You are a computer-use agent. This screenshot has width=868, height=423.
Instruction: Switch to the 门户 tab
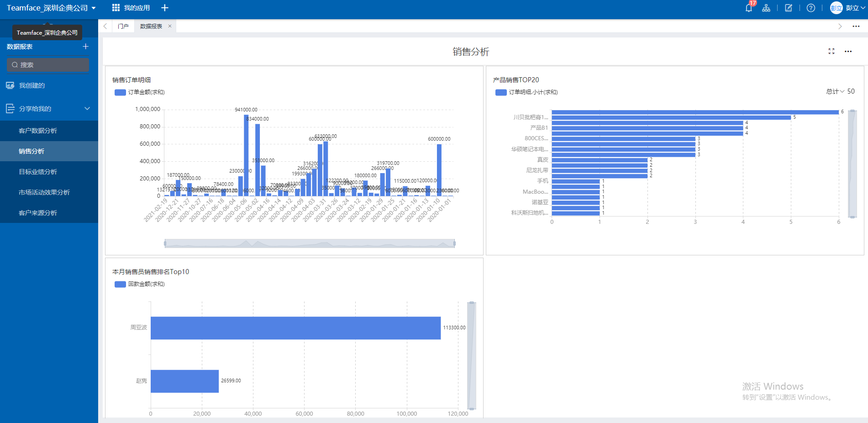tap(123, 26)
